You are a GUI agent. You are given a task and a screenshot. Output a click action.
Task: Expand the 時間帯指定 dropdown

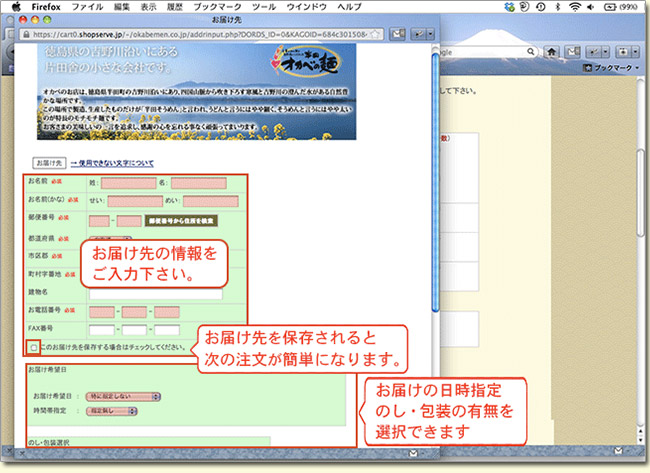click(x=110, y=410)
